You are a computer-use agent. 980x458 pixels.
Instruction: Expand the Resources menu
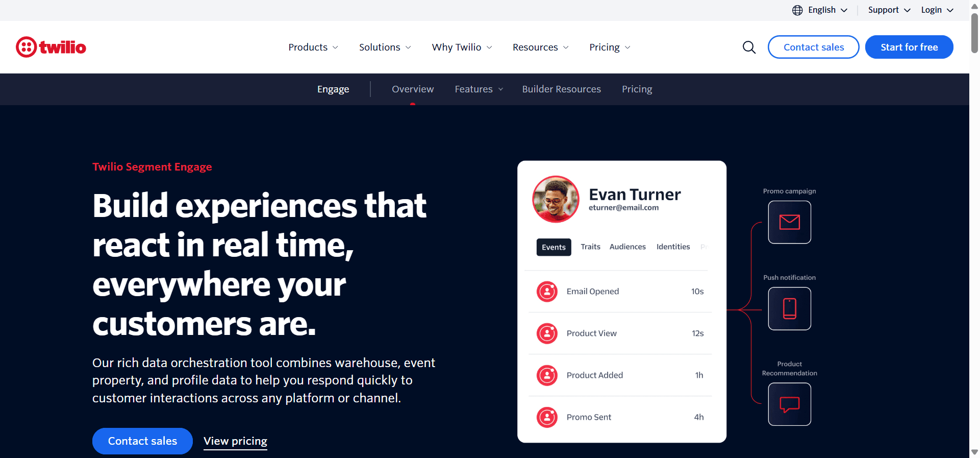pyautogui.click(x=541, y=47)
